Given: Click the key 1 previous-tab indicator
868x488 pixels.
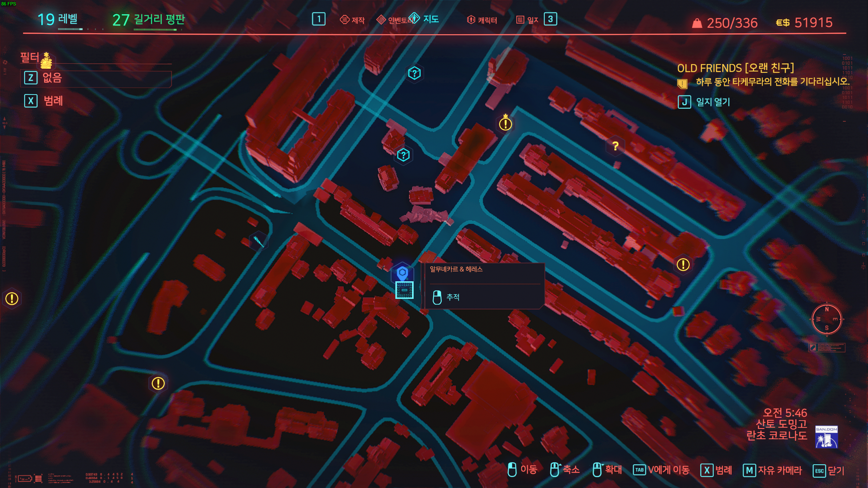Looking at the screenshot, I should coord(318,19).
